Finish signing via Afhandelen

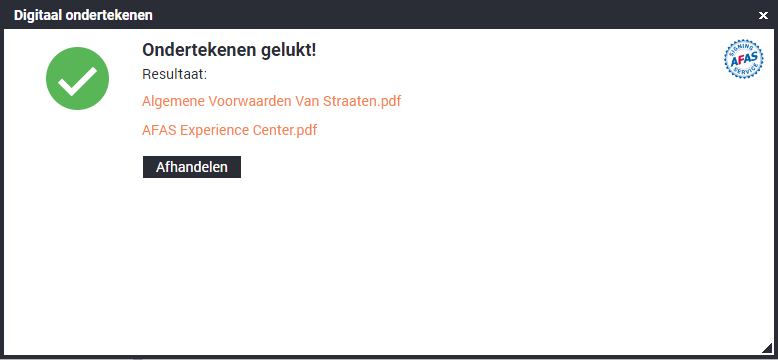[192, 167]
